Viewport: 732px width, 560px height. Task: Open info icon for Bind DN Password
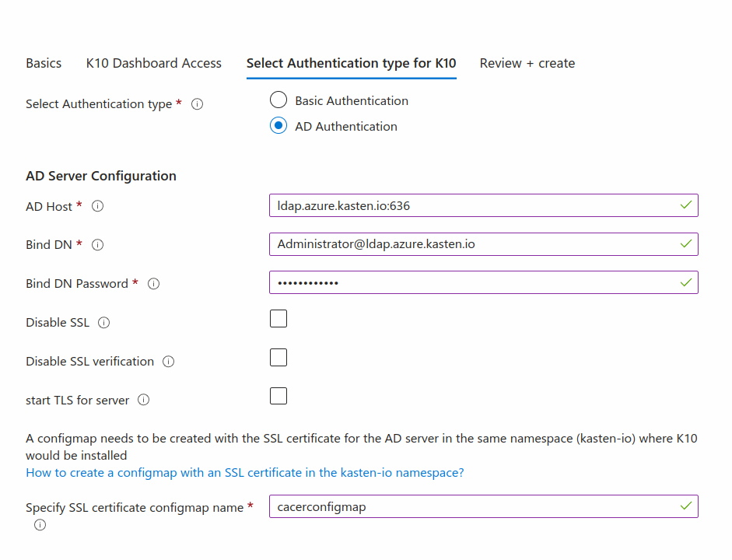[153, 283]
